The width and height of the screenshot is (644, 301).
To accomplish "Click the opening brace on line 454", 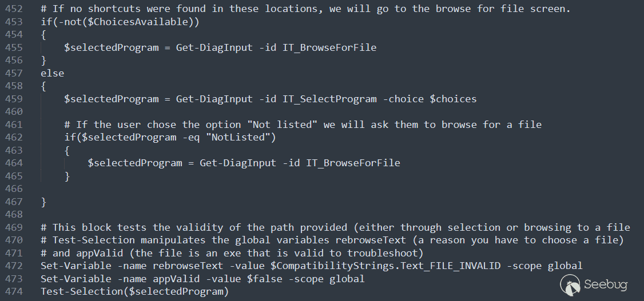I will (x=43, y=35).
